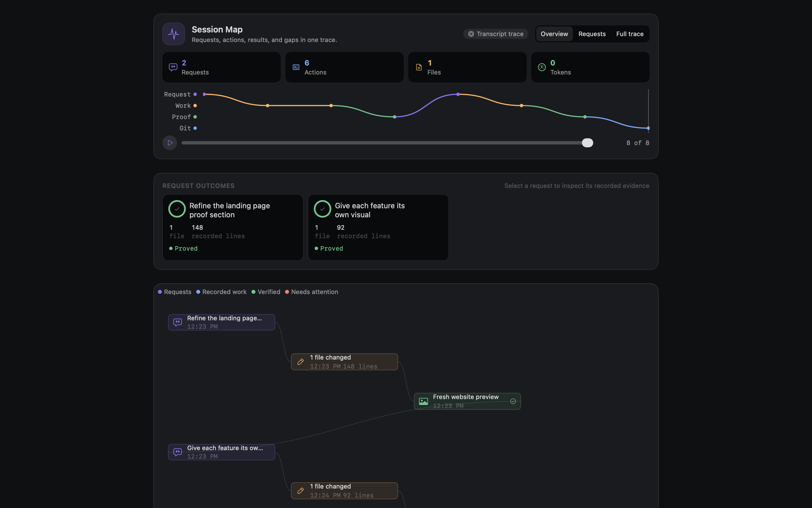Switch to the Requests tab
Image resolution: width=812 pixels, height=508 pixels.
pos(592,34)
